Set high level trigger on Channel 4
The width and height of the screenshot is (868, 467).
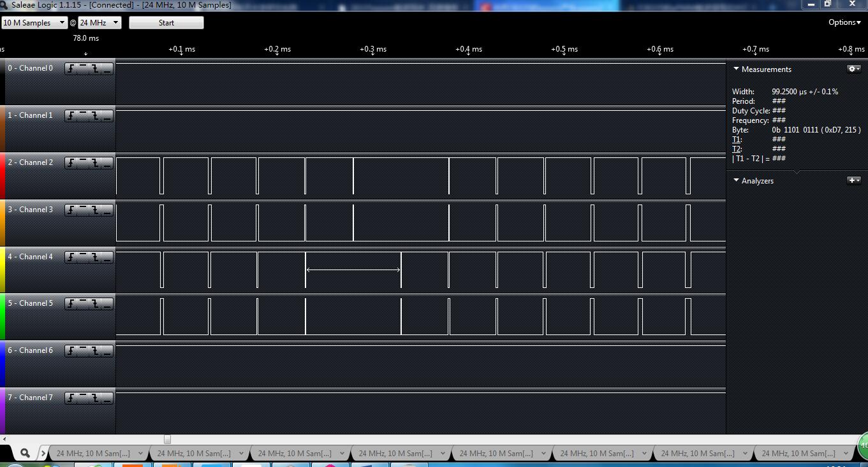tap(82, 257)
